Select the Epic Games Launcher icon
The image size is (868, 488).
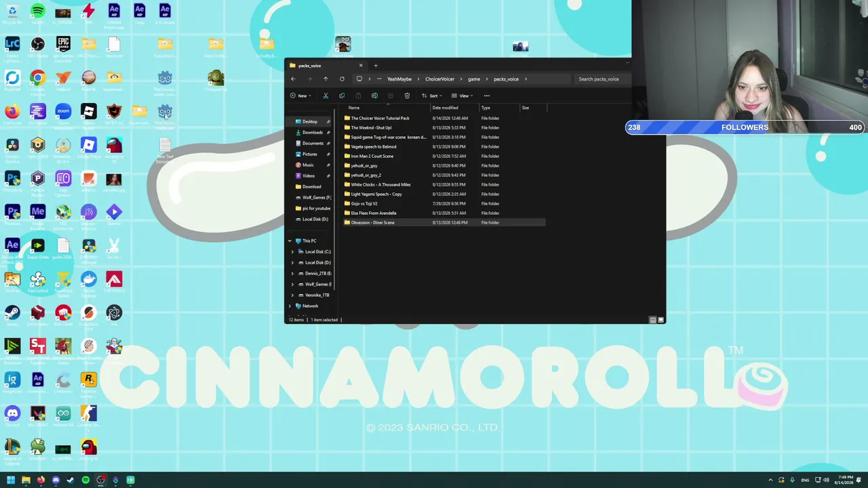pyautogui.click(x=63, y=45)
